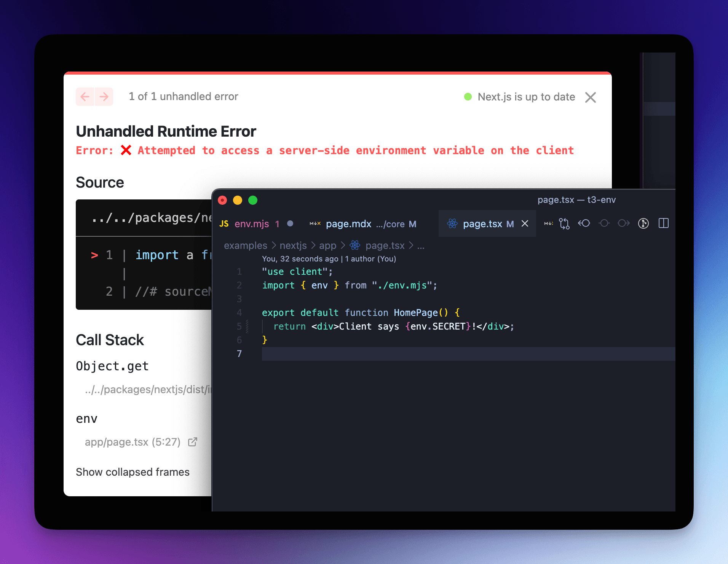Click the Object.get call stack entry
This screenshot has height=564, width=728.
click(x=112, y=366)
